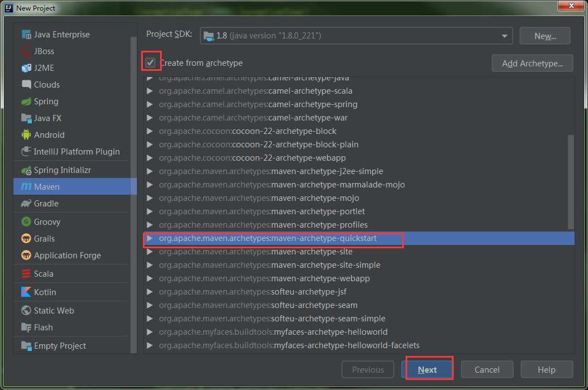Click the Next button

click(427, 370)
